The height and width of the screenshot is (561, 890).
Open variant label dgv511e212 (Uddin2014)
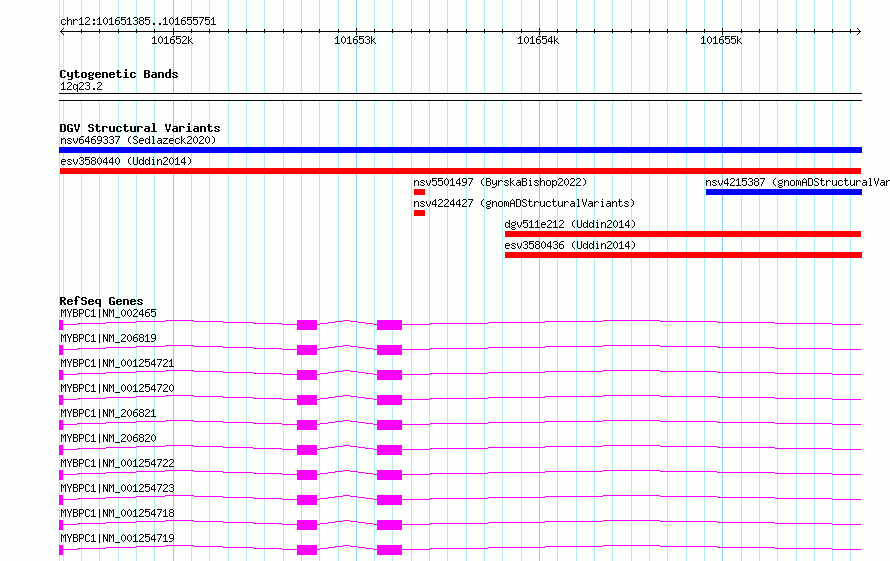(570, 224)
